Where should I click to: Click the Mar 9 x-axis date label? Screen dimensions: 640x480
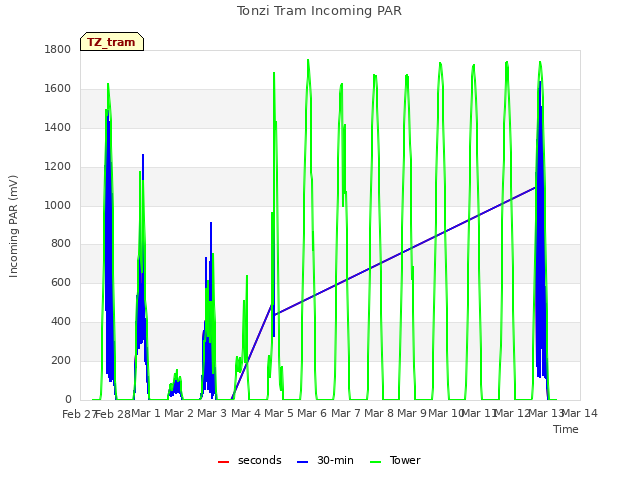(412, 413)
